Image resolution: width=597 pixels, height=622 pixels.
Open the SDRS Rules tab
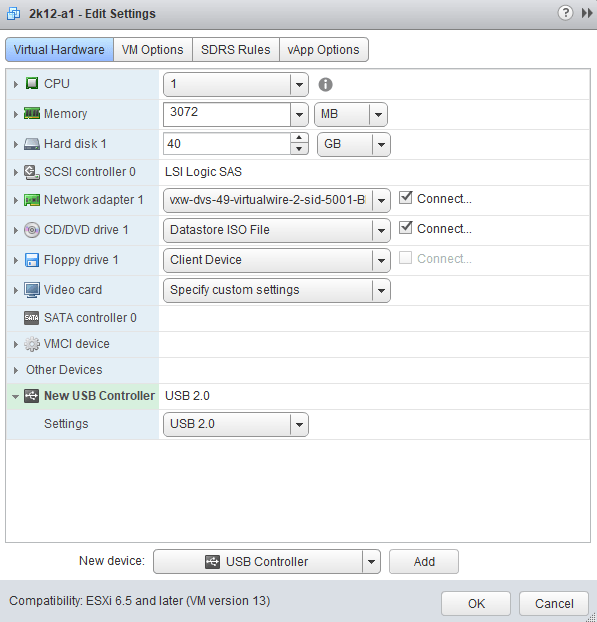(x=236, y=50)
